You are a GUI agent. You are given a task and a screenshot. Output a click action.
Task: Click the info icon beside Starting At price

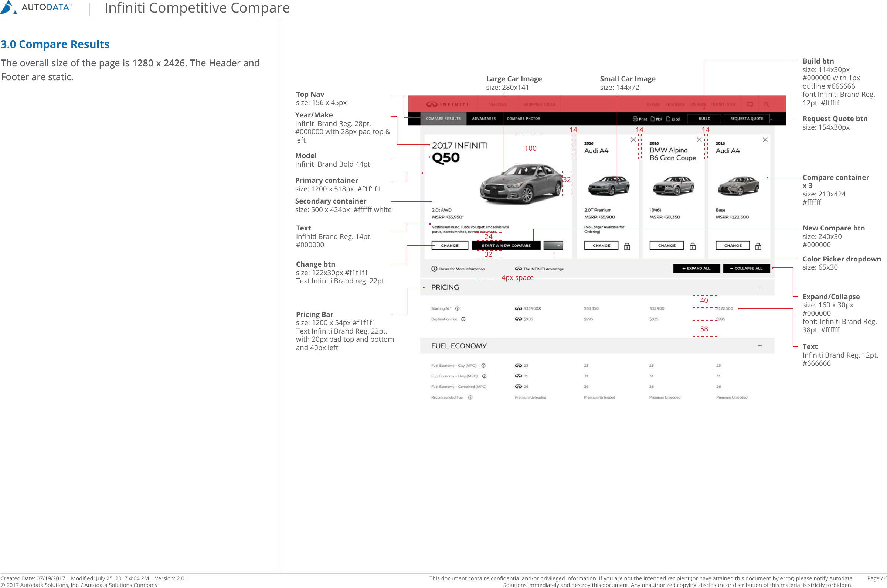(458, 309)
